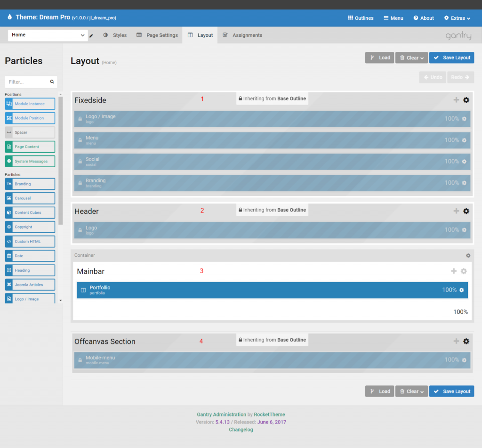Click the plus icon to add to Header
This screenshot has height=448, width=482.
[x=456, y=211]
